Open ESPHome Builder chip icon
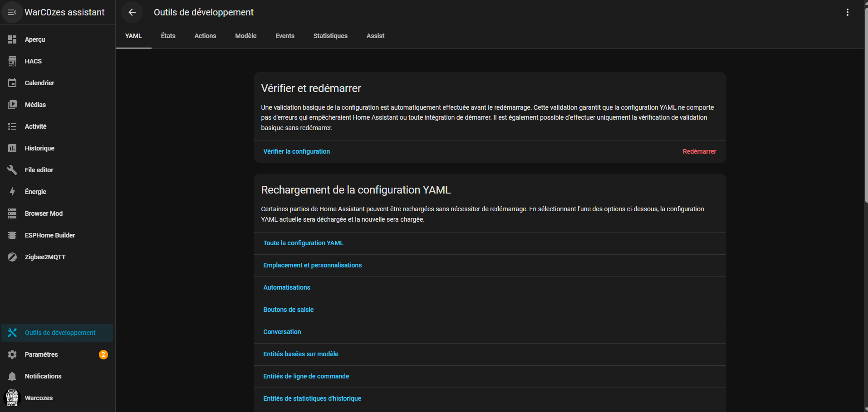Screen dimensions: 868x412 tap(12, 235)
